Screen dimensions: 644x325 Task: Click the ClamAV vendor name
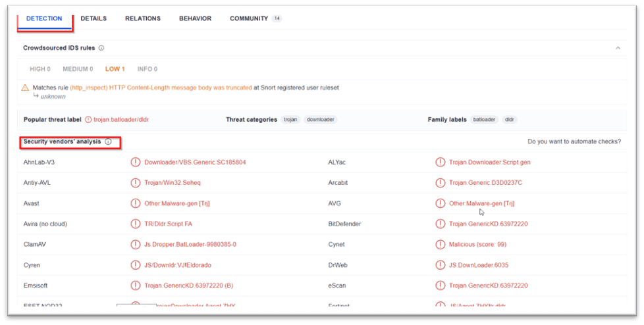click(x=34, y=244)
